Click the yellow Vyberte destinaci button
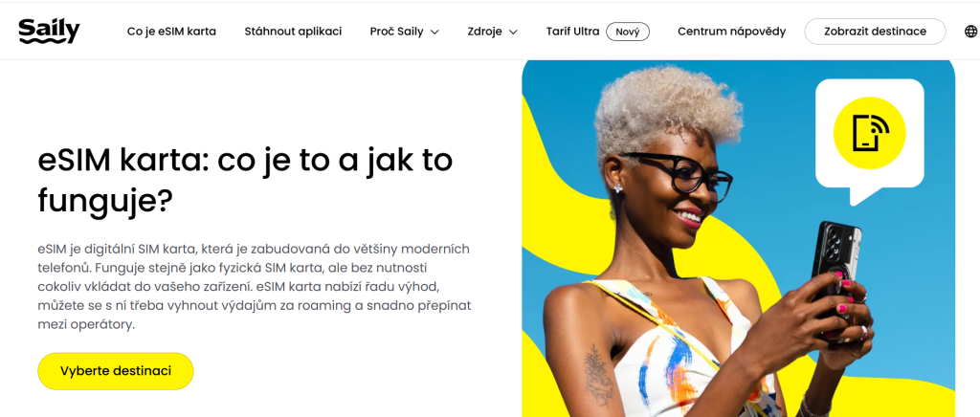Image resolution: width=980 pixels, height=417 pixels. [116, 371]
